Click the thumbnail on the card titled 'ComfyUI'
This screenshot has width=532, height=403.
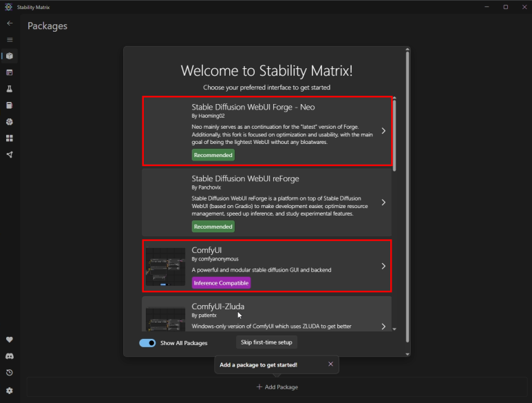click(x=166, y=267)
